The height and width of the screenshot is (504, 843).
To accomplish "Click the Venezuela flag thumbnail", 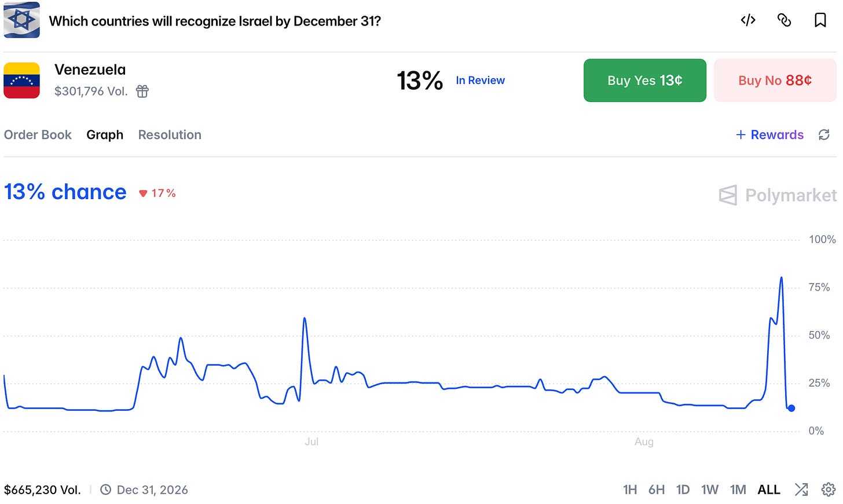I will tap(22, 80).
